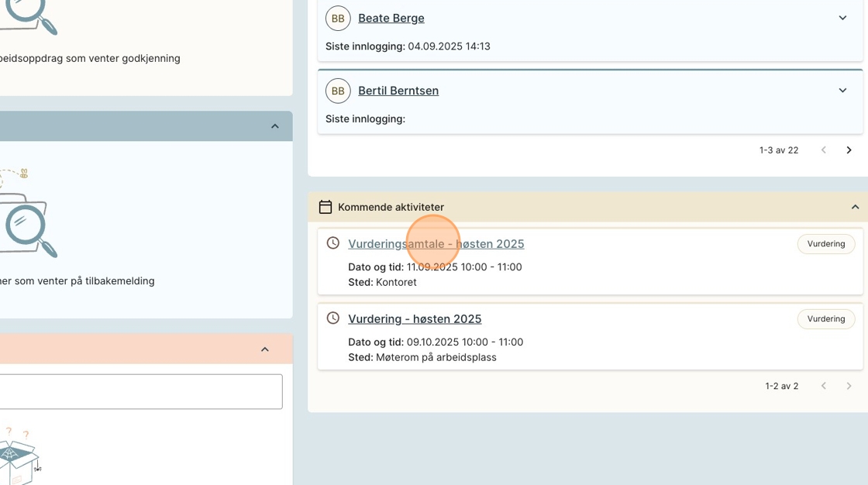Viewport: 868px width, 485px height.
Task: Collapse the orange-header panel on the left
Action: point(264,349)
